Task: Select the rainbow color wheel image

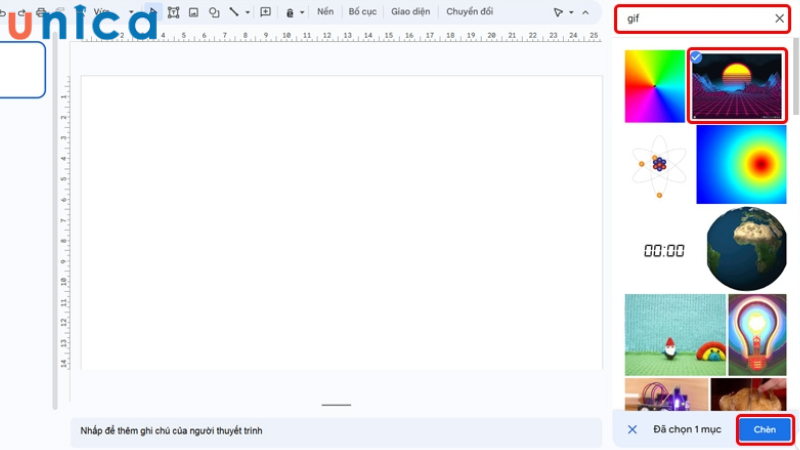Action: click(x=655, y=86)
